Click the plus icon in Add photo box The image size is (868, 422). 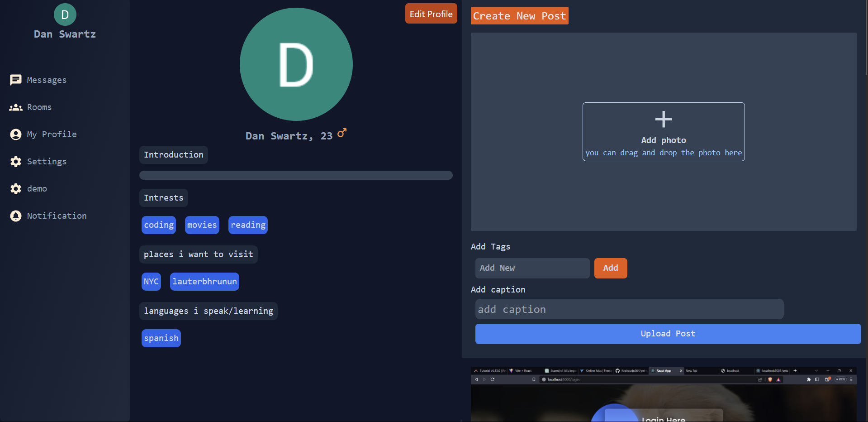click(x=664, y=120)
